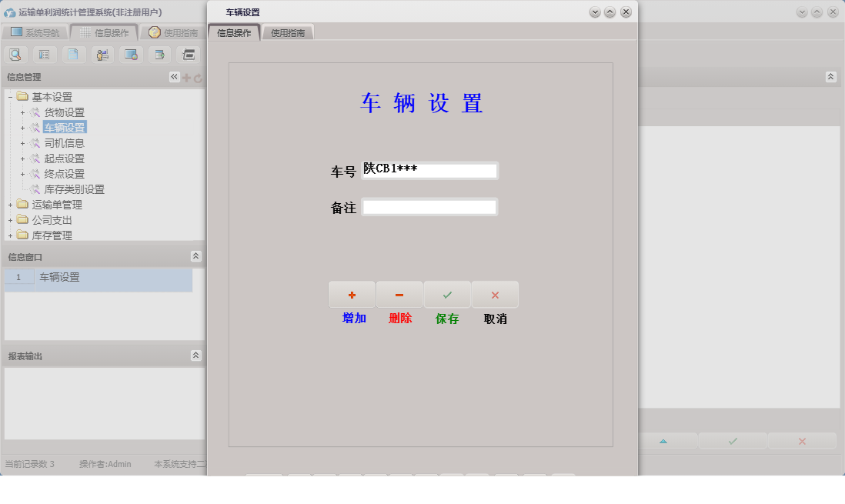Click the minus 删除 icon to delete record
Screen dimensions: 845x504
pyautogui.click(x=399, y=294)
